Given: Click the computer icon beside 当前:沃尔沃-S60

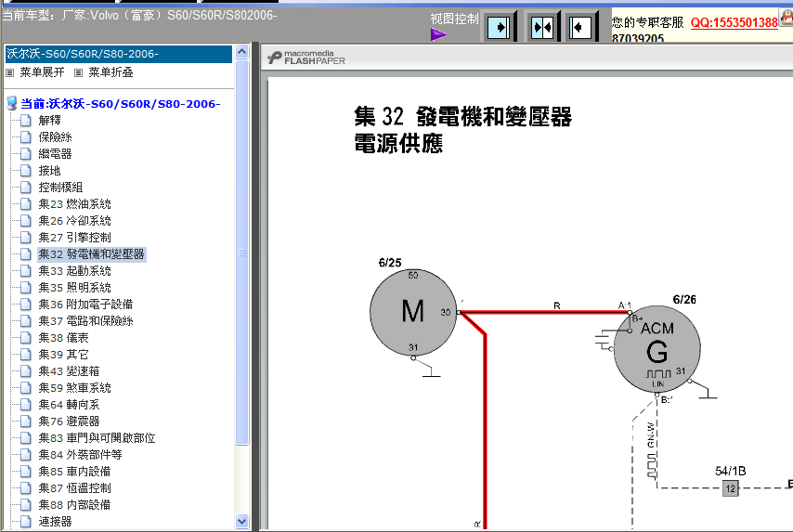Looking at the screenshot, I should [x=12, y=104].
